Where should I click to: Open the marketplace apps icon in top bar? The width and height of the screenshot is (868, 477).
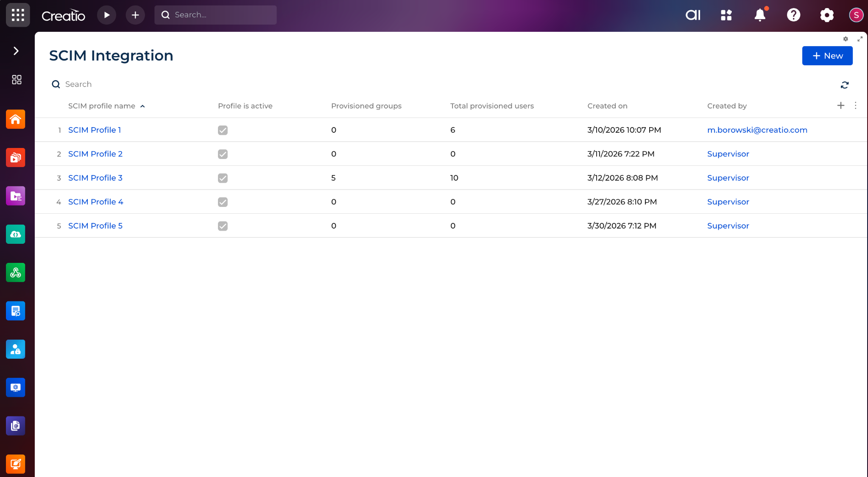tap(726, 15)
